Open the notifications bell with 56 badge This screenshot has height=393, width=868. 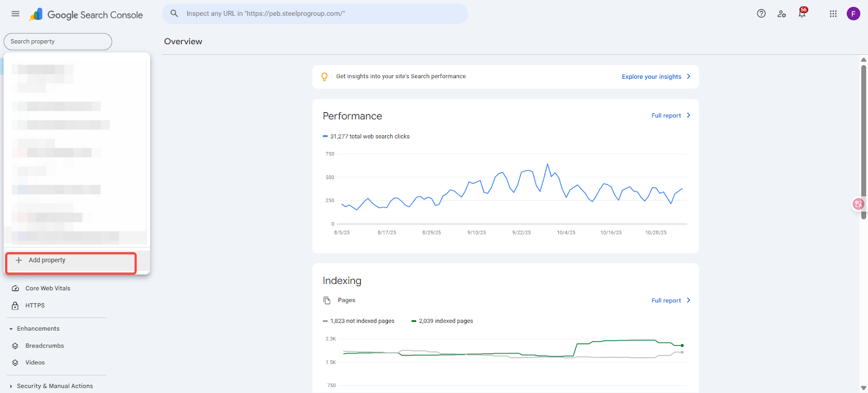(x=802, y=14)
